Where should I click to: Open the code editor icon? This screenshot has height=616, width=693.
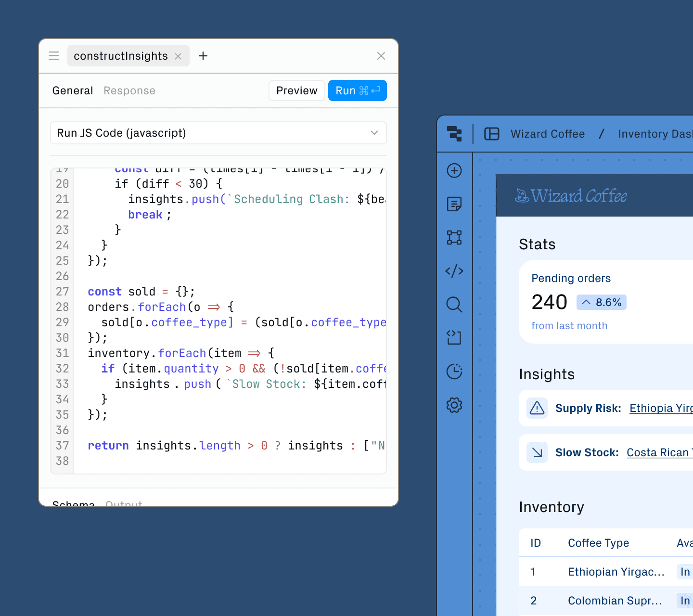pyautogui.click(x=454, y=271)
